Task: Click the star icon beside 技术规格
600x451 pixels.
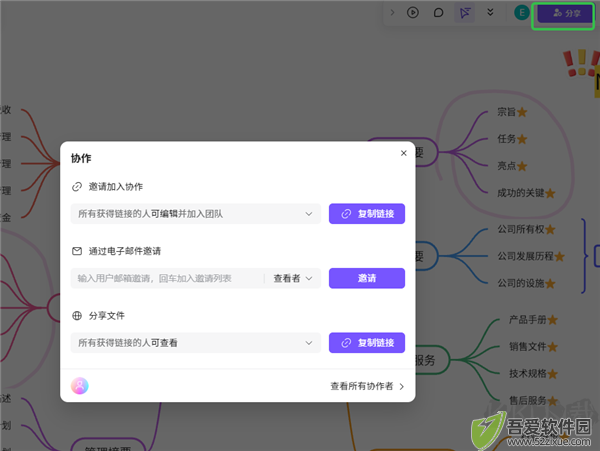Action: click(x=553, y=374)
